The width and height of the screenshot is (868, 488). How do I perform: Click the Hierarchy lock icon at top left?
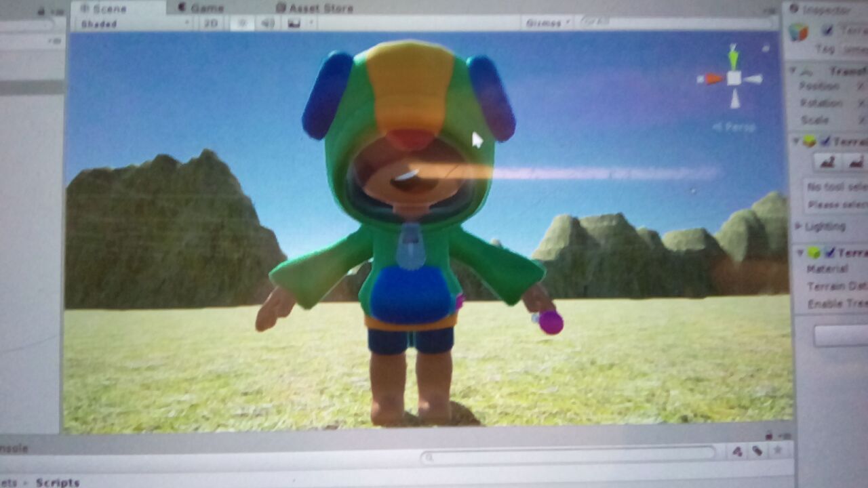[x=41, y=12]
